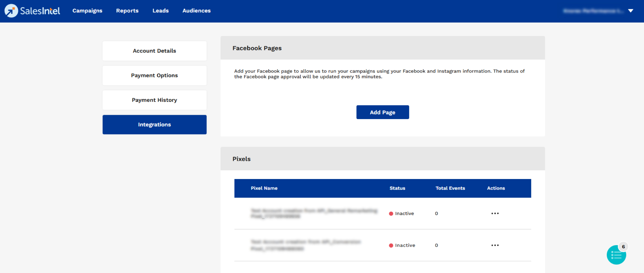Click the orange arrow in the SalesIntel logo
This screenshot has height=273, width=644.
point(11,11)
